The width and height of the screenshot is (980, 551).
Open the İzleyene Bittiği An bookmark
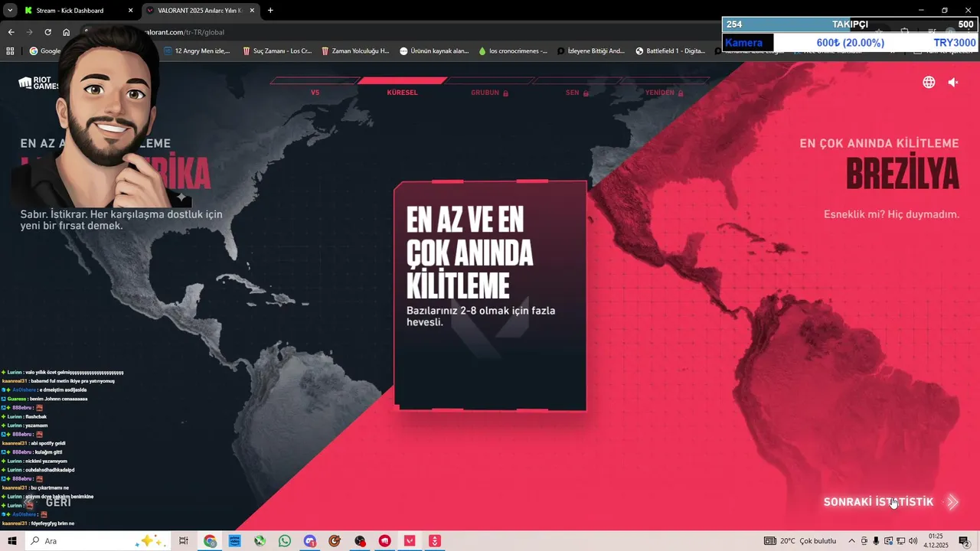pos(591,51)
